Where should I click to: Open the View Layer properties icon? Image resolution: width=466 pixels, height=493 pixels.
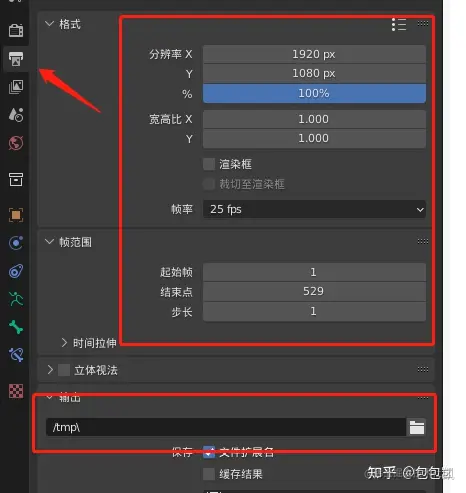pos(16,87)
